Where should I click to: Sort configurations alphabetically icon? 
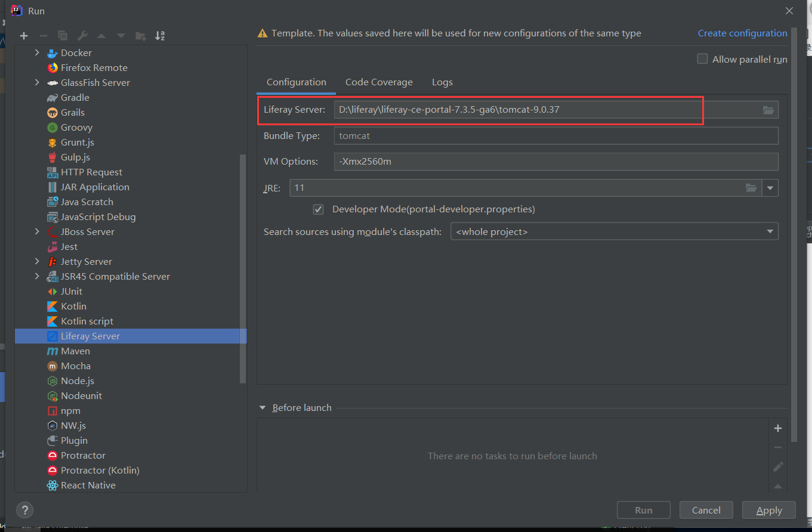pos(160,36)
